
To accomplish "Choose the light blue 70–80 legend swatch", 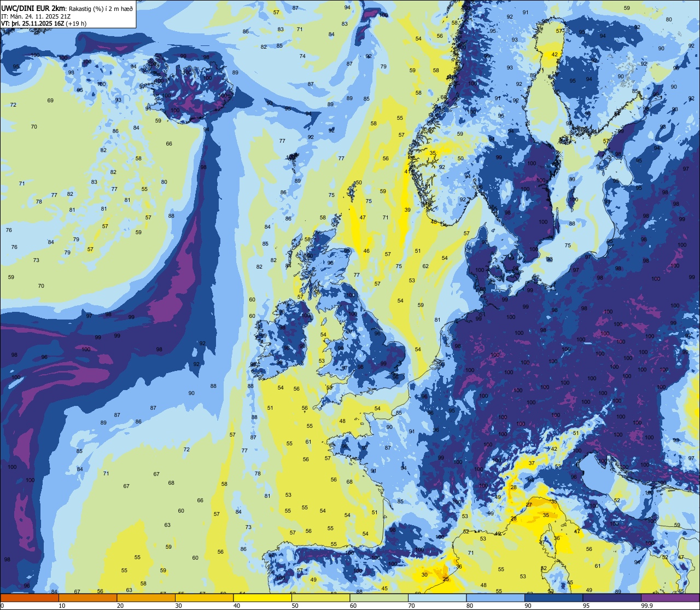I will point(437,597).
